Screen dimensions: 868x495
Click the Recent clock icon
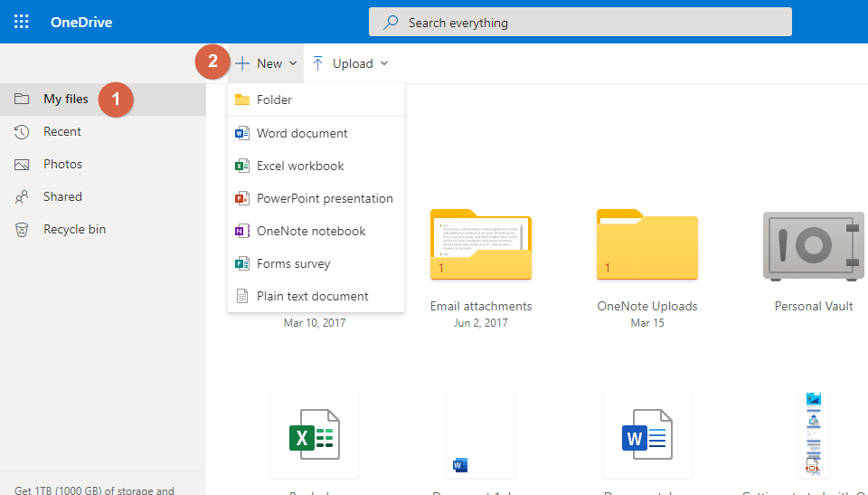coord(22,132)
